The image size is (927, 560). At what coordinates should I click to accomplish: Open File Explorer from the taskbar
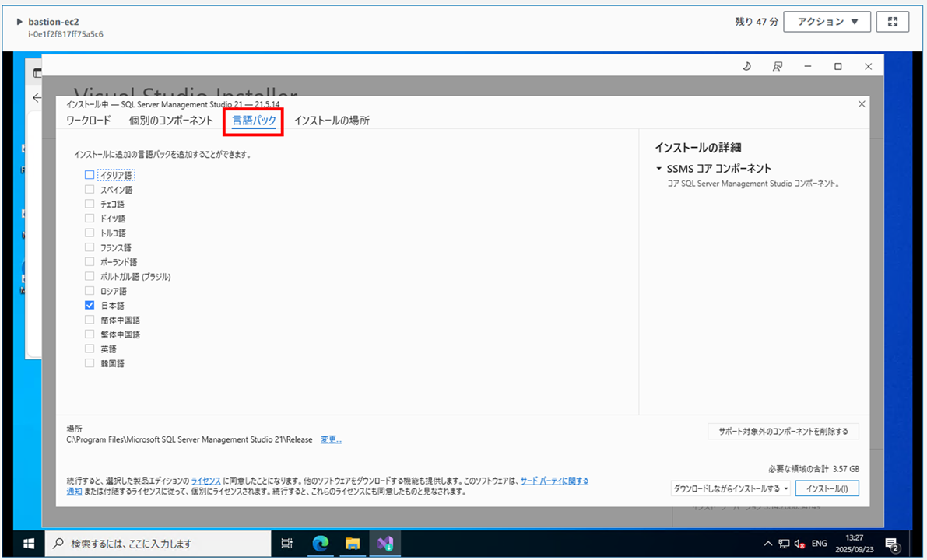(353, 544)
